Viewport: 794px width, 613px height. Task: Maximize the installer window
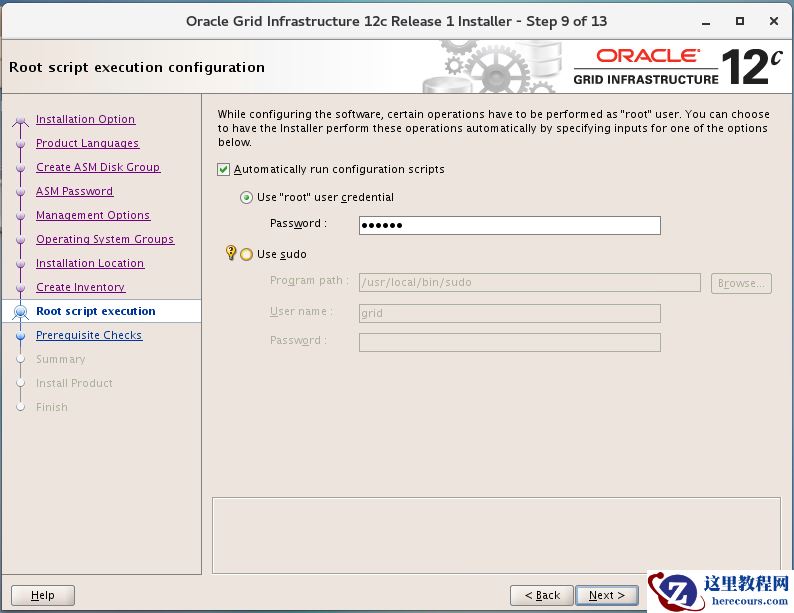pyautogui.click(x=740, y=21)
